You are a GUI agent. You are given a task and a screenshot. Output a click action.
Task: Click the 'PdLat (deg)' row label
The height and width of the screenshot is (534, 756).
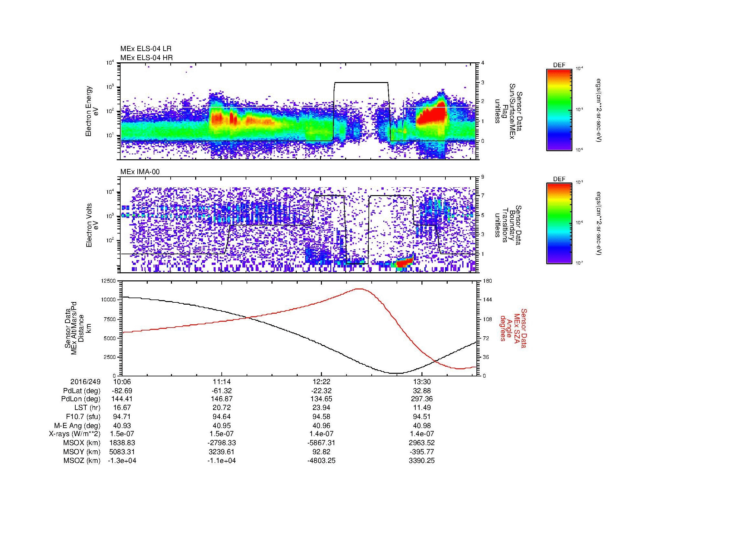coord(82,391)
